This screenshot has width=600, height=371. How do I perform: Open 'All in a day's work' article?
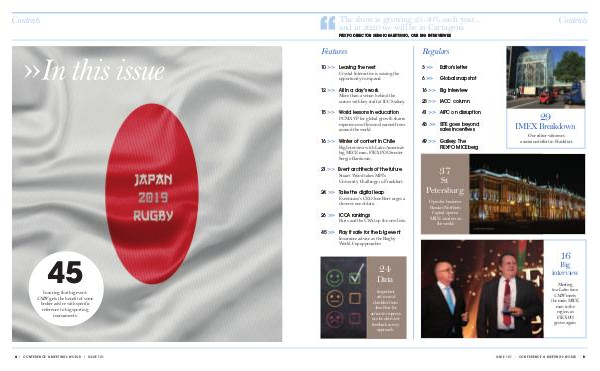(x=358, y=90)
